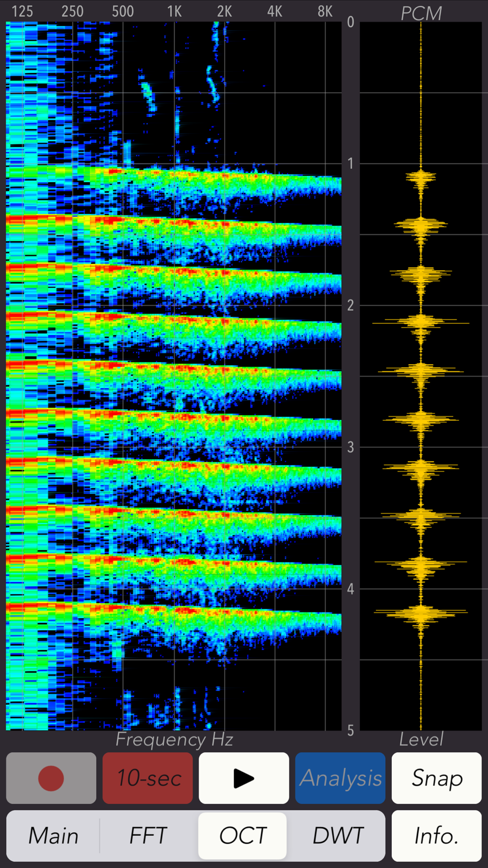Viewport: 488px width, 868px height.
Task: Tap the 3 second time axis mark
Action: point(350,447)
